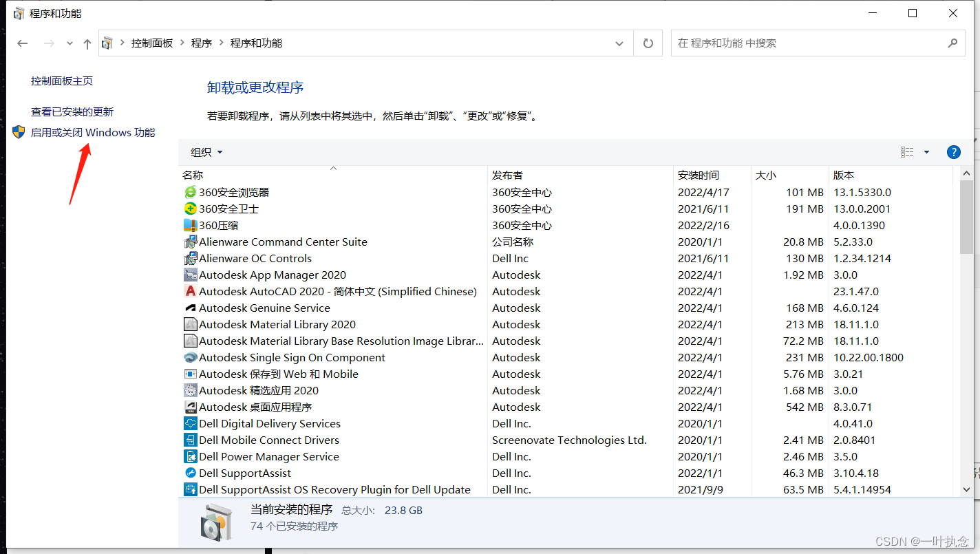The width and height of the screenshot is (980, 554).
Task: Expand the address bar history dropdown
Action: coord(619,43)
